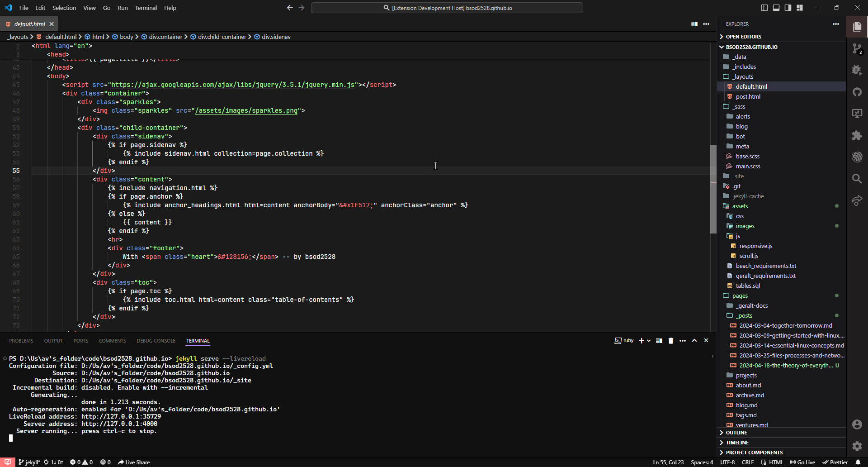The height and width of the screenshot is (467, 868).
Task: Close the terminal panel
Action: click(706, 341)
